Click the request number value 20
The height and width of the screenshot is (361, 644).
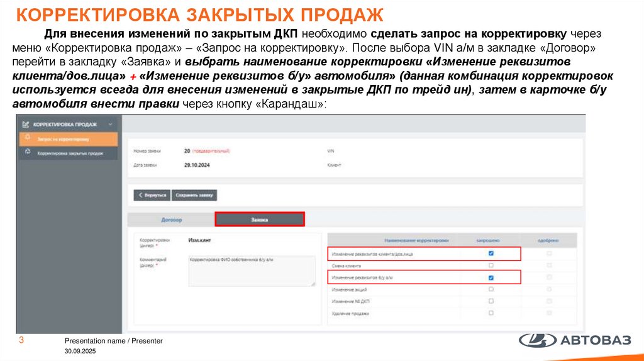(x=187, y=151)
